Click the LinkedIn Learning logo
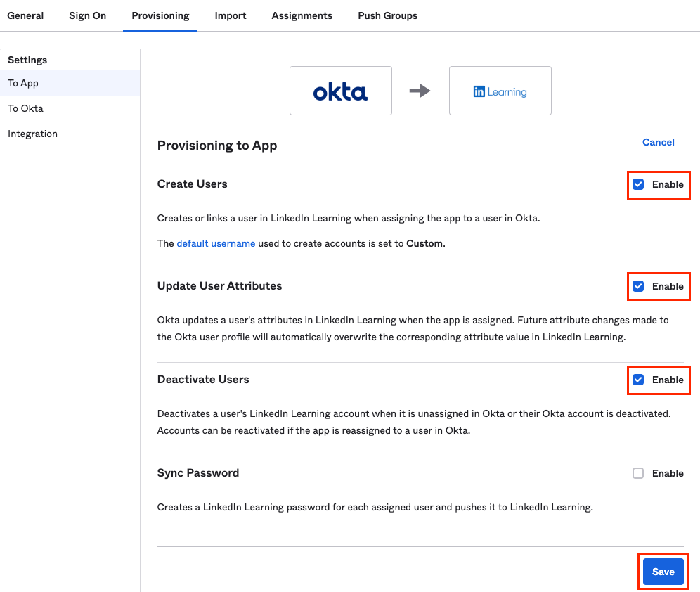The image size is (700, 592). tap(500, 90)
